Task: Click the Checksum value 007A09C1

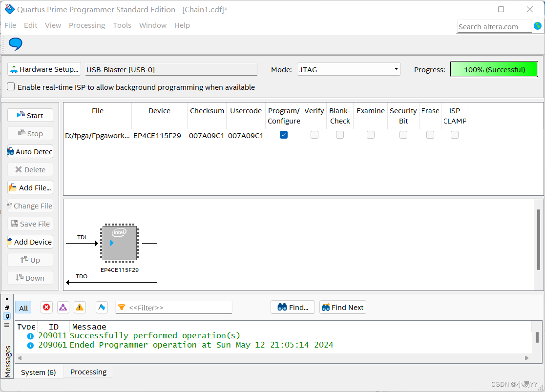Action: click(x=207, y=136)
